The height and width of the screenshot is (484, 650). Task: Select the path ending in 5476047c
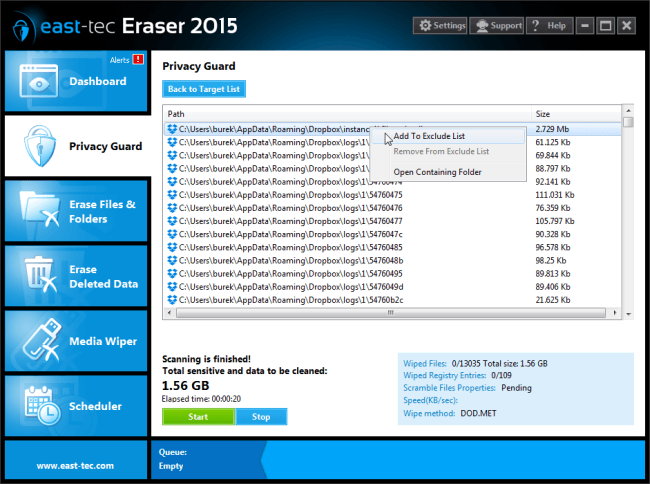click(291, 234)
